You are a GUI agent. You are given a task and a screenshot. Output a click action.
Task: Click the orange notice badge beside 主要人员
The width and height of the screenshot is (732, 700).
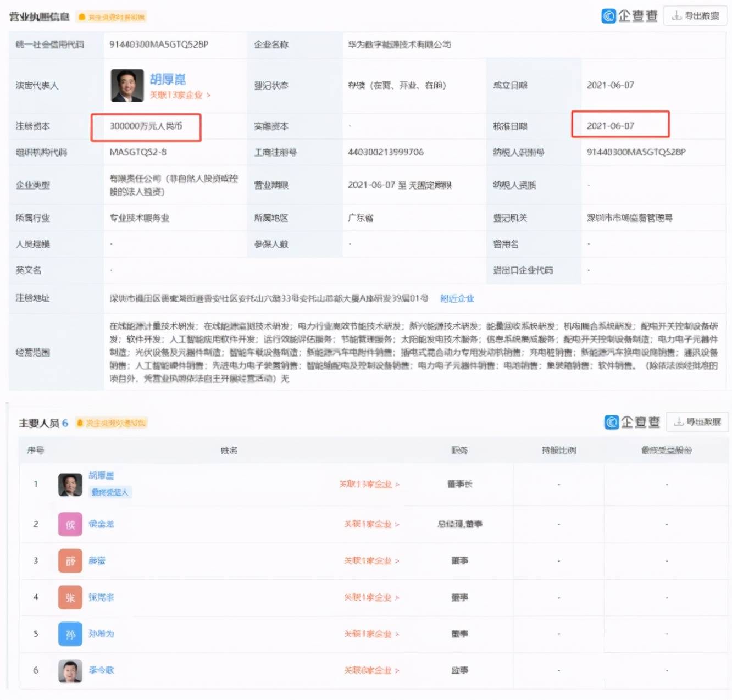[x=112, y=423]
